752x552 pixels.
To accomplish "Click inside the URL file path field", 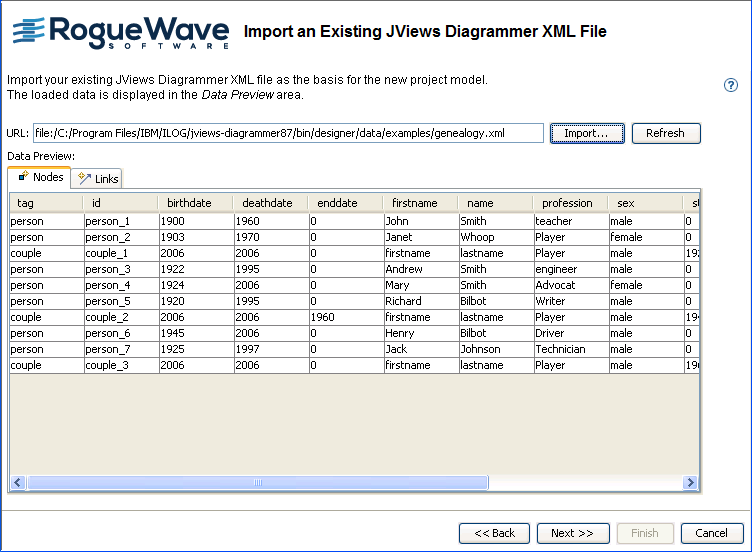I will (288, 133).
